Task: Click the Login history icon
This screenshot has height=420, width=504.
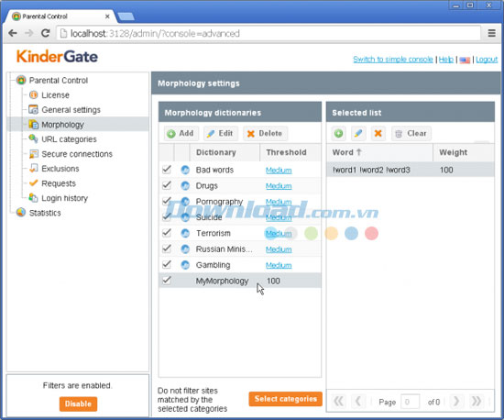Action: [33, 198]
